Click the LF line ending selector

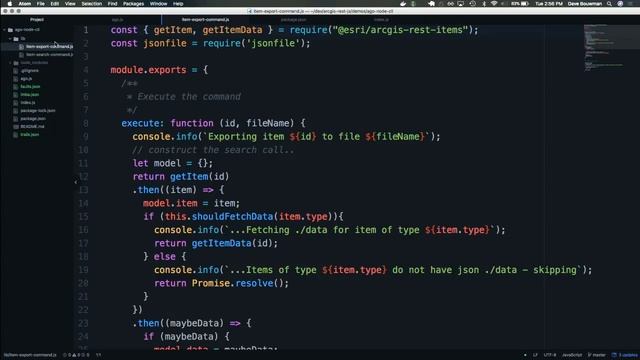point(535,355)
